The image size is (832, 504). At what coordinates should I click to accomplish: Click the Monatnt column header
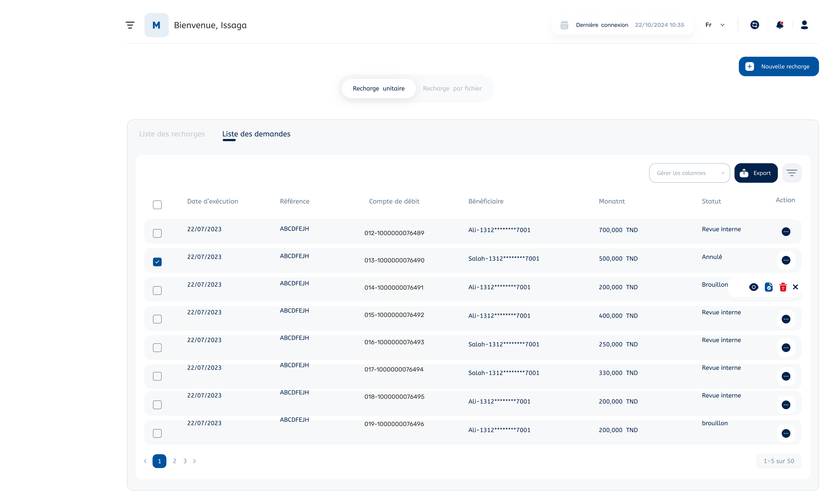click(x=612, y=201)
